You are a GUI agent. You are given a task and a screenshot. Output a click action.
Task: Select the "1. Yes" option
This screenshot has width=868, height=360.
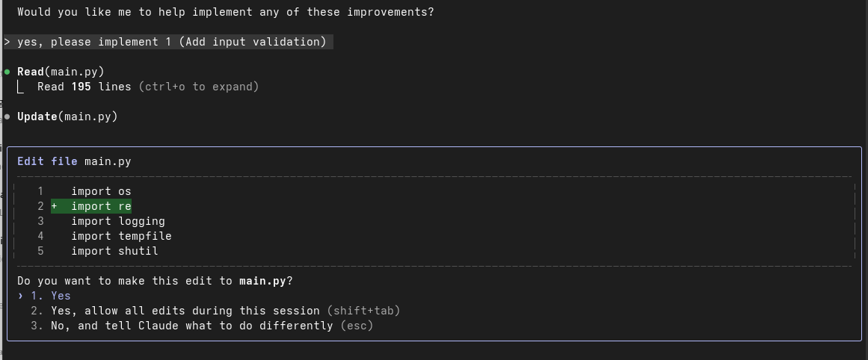(x=51, y=296)
